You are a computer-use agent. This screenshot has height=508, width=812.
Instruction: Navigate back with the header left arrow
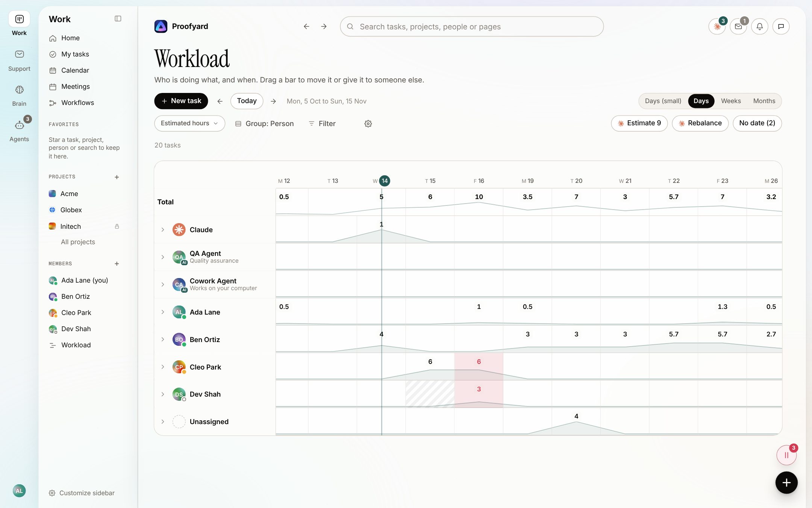tap(306, 26)
